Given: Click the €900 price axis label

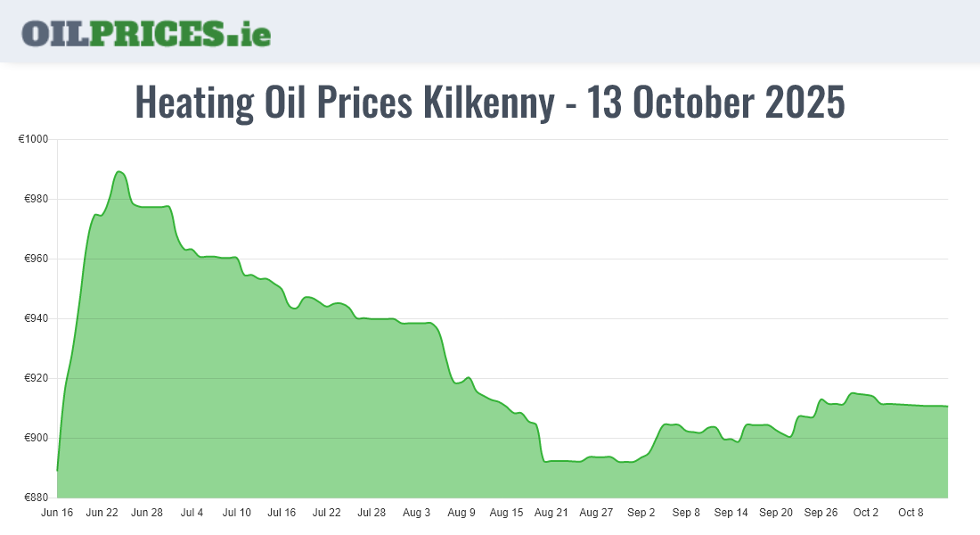Looking at the screenshot, I should [x=36, y=438].
